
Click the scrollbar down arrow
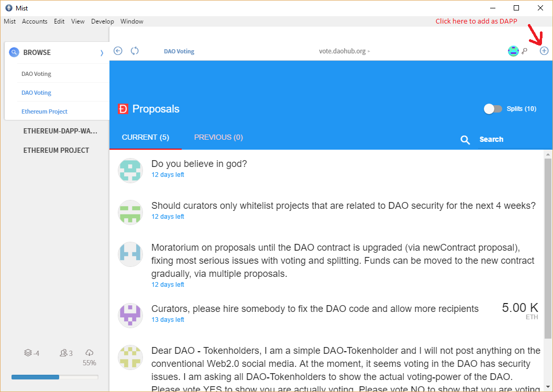(x=548, y=387)
